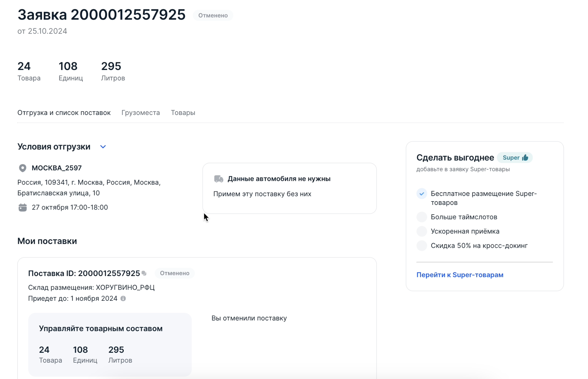Click the copy icon next to Поставка ID
Screen dimensions: 588x379
pos(144,273)
